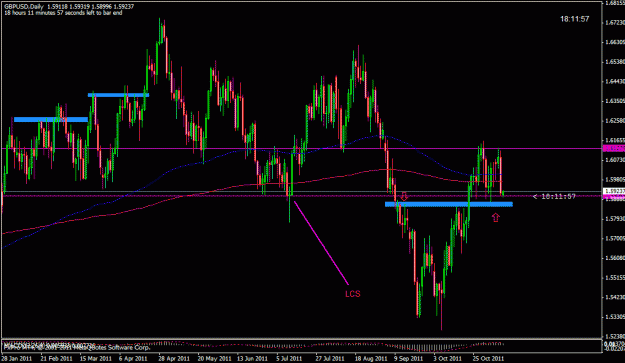
Task: Click the countdown label beside the current price line
Action: click(x=554, y=196)
